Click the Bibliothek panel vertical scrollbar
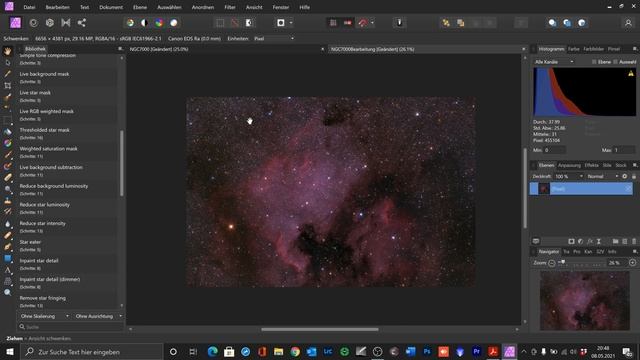Viewport: 640px width, 360px height. pyautogui.click(x=121, y=163)
